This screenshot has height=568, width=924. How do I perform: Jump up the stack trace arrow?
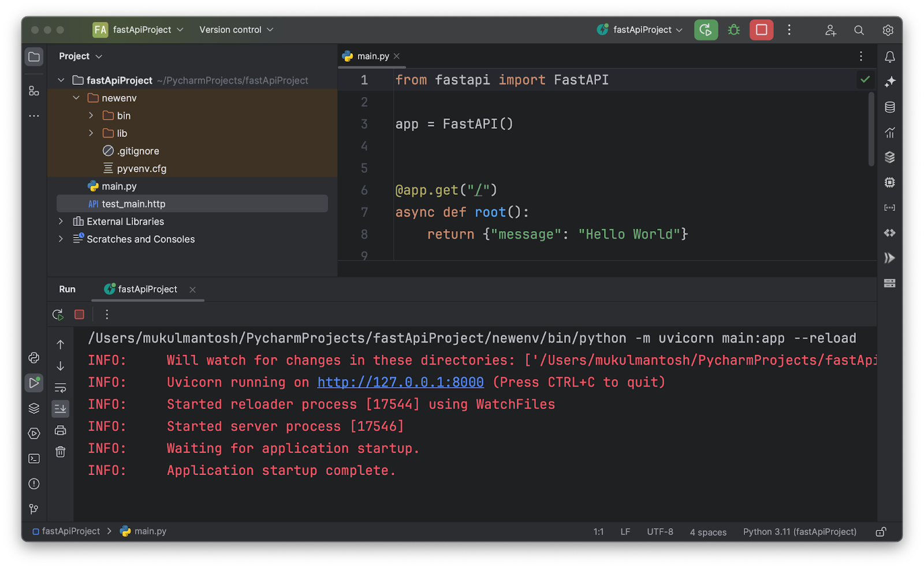tap(61, 344)
